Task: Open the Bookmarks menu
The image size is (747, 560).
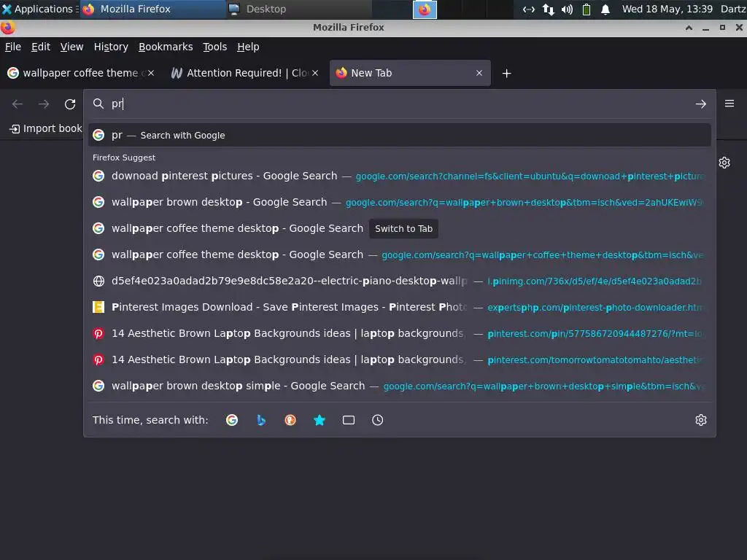Action: coord(166,47)
